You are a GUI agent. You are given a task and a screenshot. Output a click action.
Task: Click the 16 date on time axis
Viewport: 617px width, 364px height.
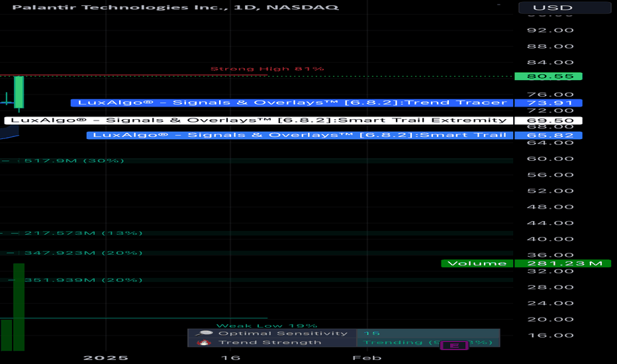click(x=230, y=357)
